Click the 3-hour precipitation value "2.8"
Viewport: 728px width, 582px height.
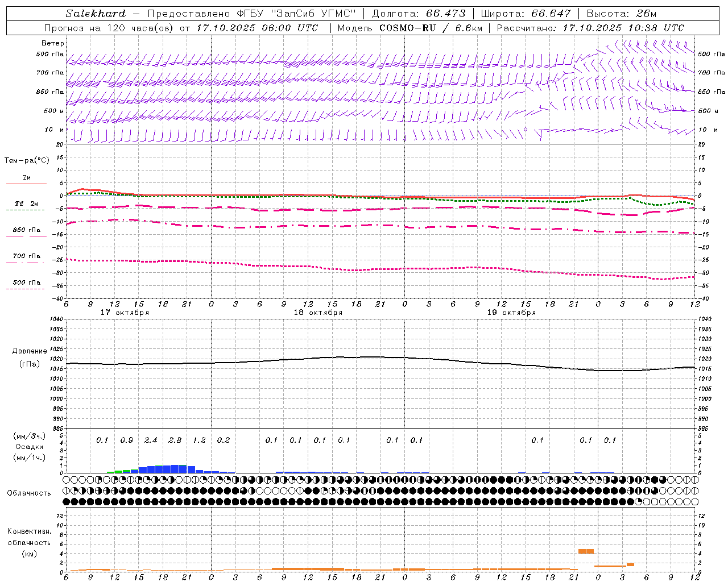[x=175, y=440]
